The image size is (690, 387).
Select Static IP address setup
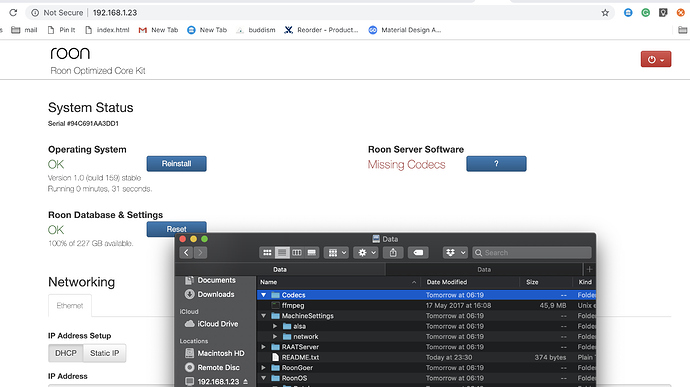click(104, 353)
